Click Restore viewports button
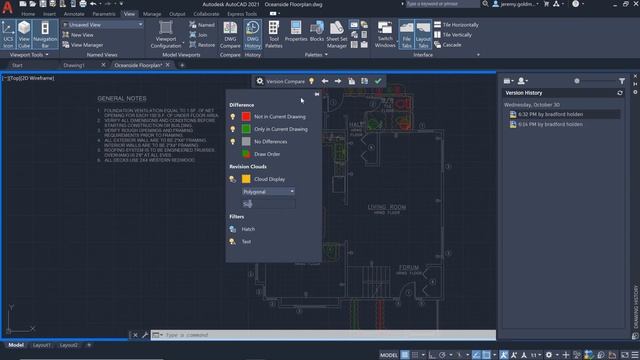The image size is (640, 360). [x=202, y=45]
